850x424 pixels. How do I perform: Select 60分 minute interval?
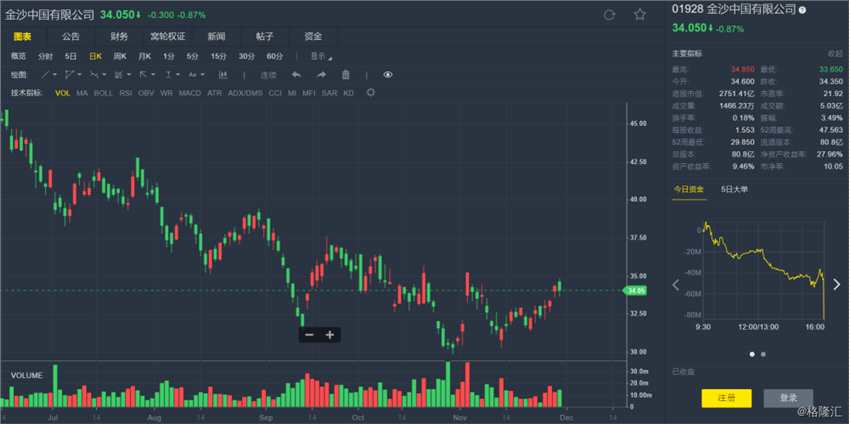pos(275,56)
